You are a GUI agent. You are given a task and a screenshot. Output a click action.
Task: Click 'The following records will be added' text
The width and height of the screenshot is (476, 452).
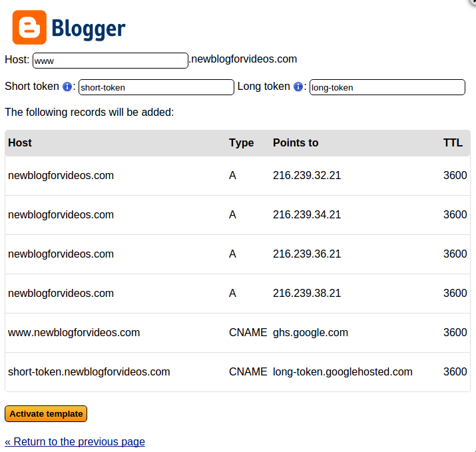pyautogui.click(x=89, y=113)
